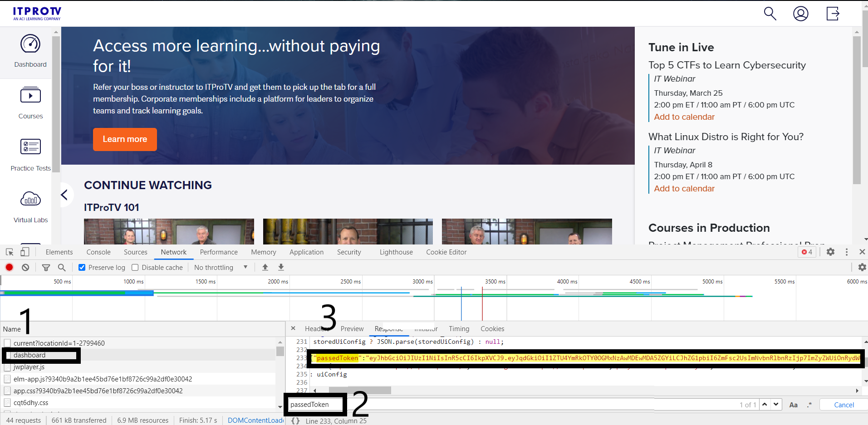Open the Timing tab of the request
This screenshot has width=868, height=425.
tap(459, 329)
